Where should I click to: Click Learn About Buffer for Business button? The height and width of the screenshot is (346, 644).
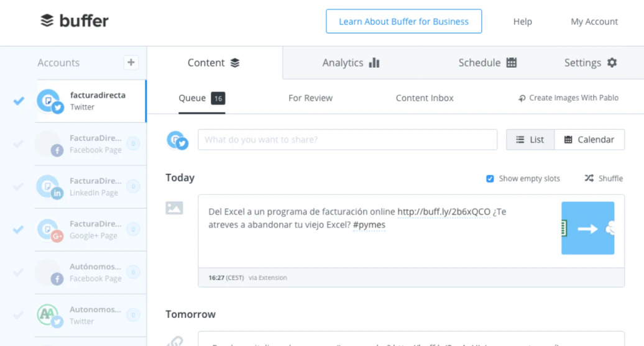point(403,21)
